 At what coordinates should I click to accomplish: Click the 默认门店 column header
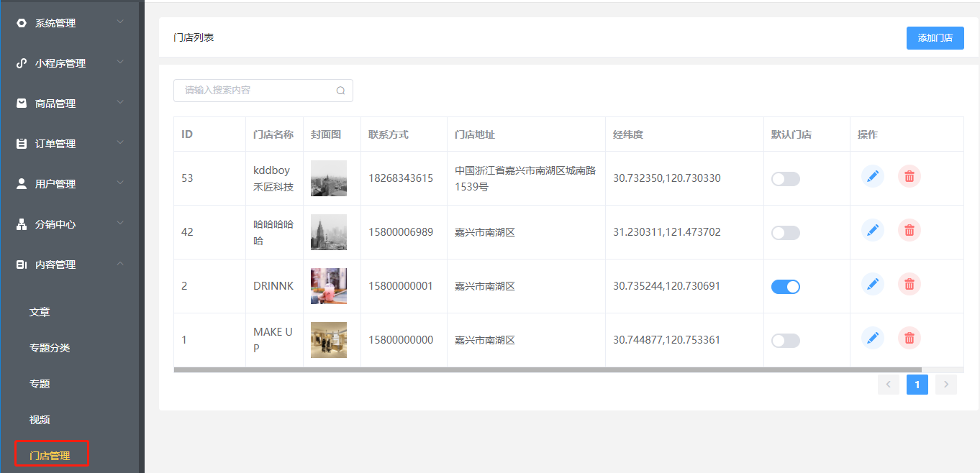(x=791, y=134)
